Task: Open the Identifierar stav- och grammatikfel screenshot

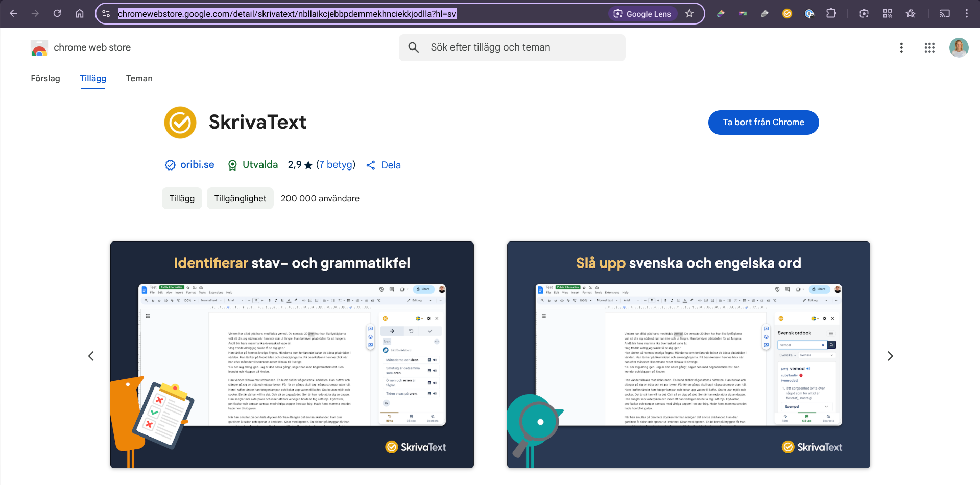Action: [292, 355]
